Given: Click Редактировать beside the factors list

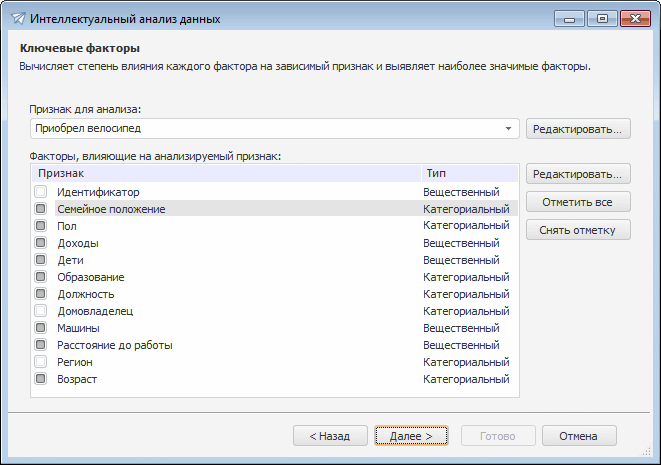Looking at the screenshot, I should 578,174.
